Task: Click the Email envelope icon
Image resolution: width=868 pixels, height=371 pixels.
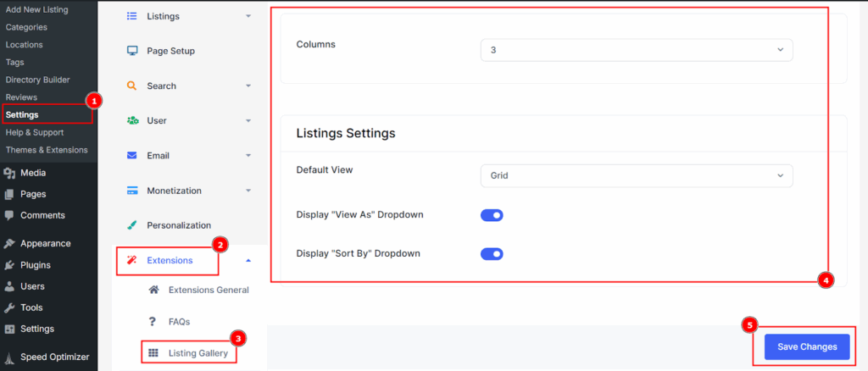Action: coord(132,156)
